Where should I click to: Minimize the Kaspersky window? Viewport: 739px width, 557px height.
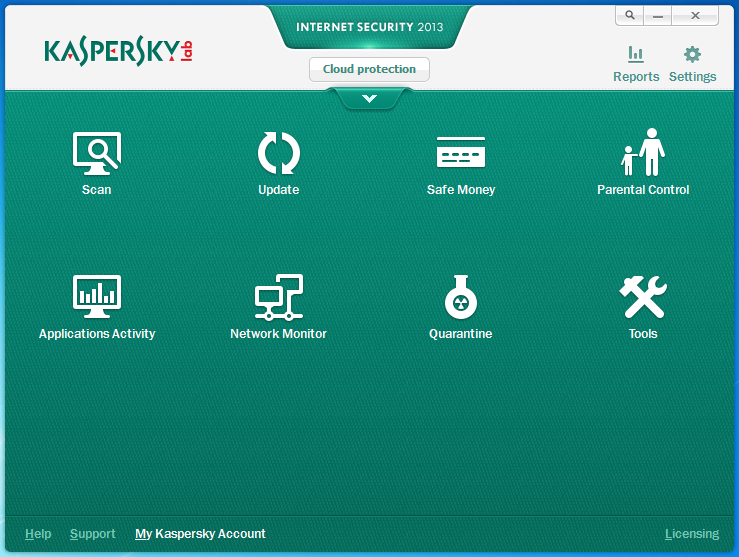click(657, 15)
